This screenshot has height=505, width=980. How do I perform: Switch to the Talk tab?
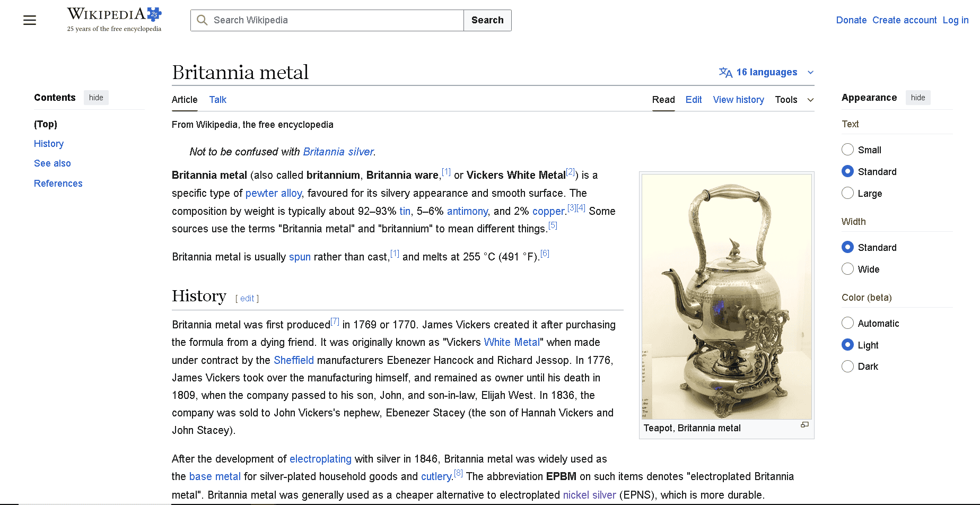click(217, 100)
